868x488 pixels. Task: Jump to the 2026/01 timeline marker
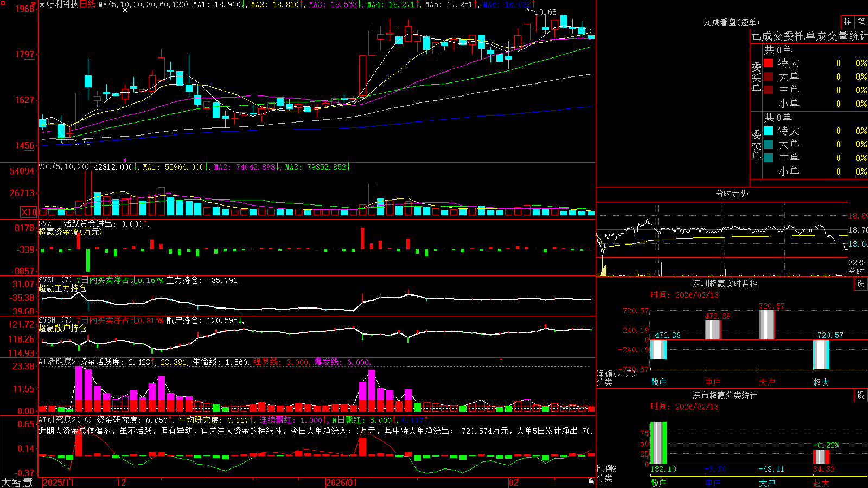tap(341, 483)
